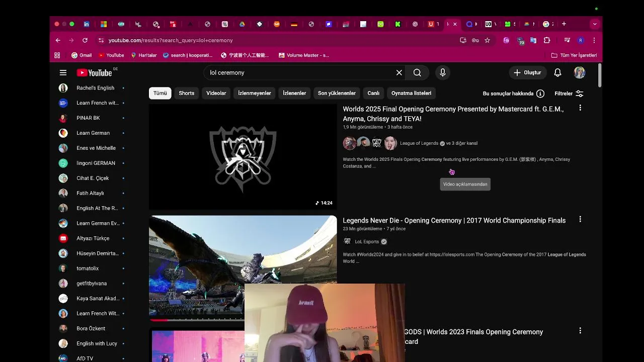Open Volume Master bookmark
The width and height of the screenshot is (644, 362).
[304, 55]
